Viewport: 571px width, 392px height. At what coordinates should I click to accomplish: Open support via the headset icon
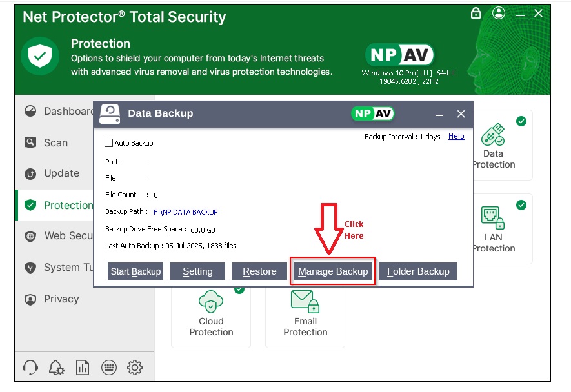[x=30, y=367]
